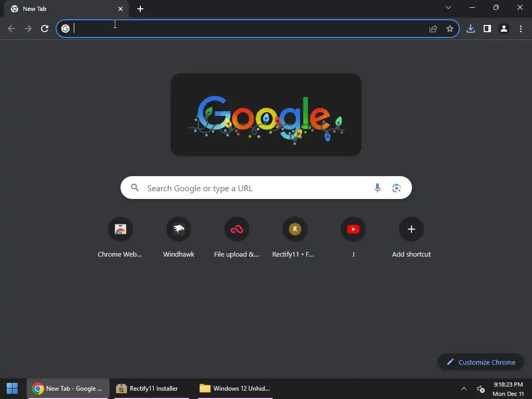The height and width of the screenshot is (399, 532).
Task: Minimize the Chrome window
Action: 472,7
